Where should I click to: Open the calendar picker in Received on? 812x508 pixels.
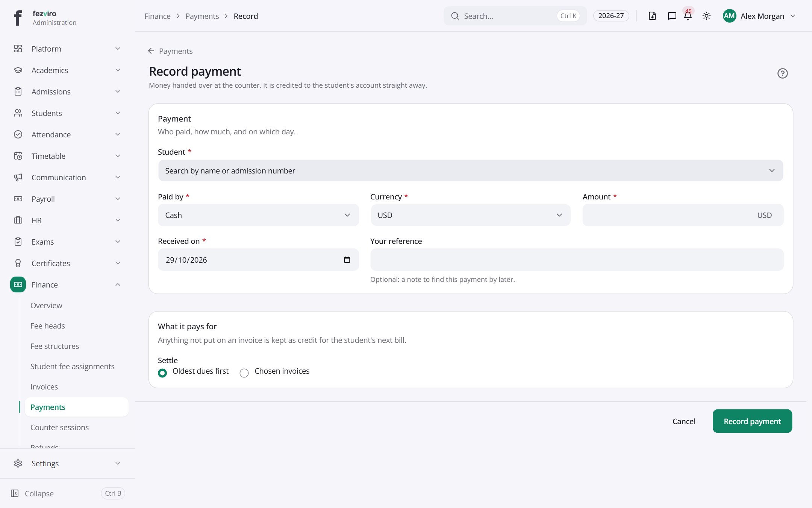347,260
